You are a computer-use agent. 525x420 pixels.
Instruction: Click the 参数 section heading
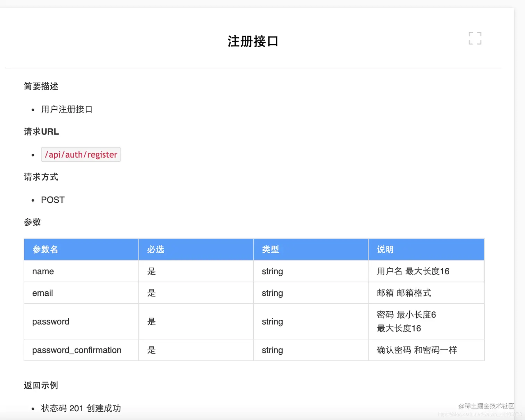point(32,222)
